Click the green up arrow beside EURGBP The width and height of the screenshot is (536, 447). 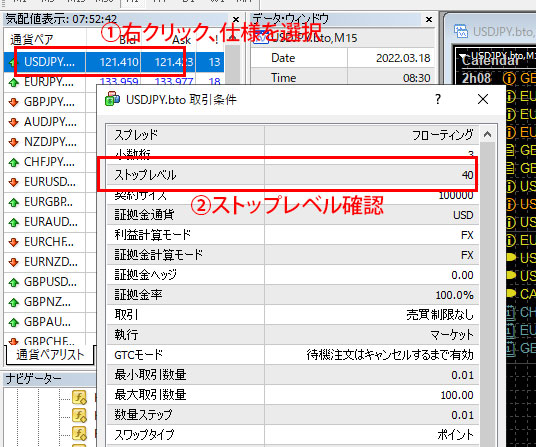(14, 202)
